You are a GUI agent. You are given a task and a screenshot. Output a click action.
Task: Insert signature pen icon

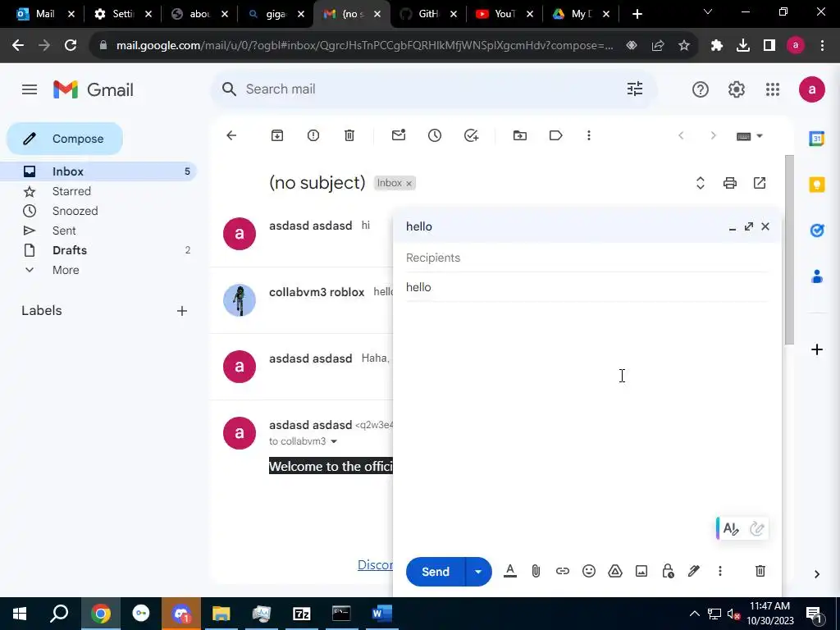(694, 571)
